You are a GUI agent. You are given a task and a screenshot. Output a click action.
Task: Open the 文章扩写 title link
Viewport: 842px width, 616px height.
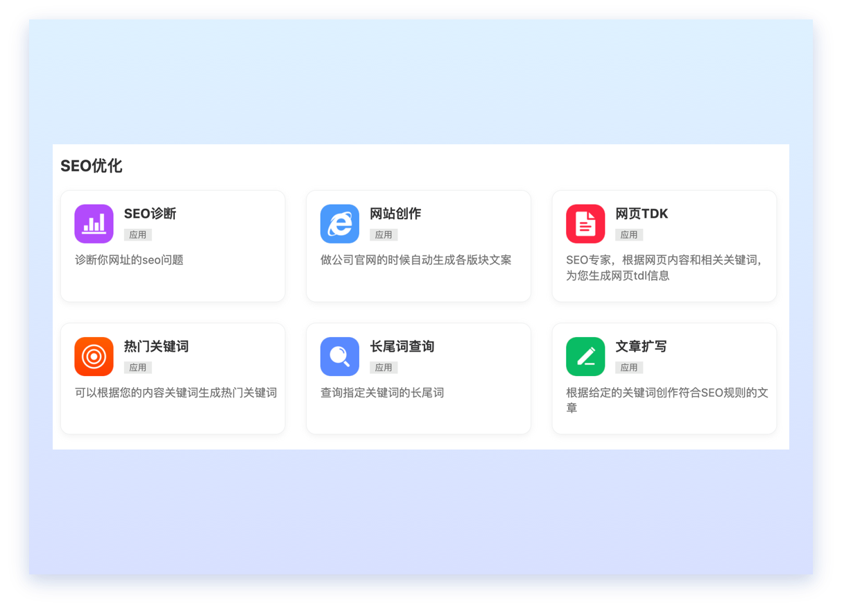[x=641, y=346]
